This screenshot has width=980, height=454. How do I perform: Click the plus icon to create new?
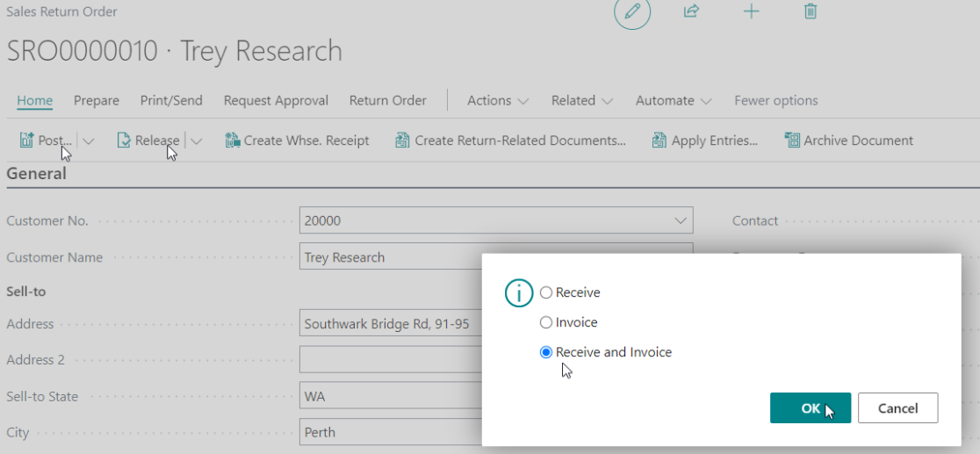click(751, 11)
